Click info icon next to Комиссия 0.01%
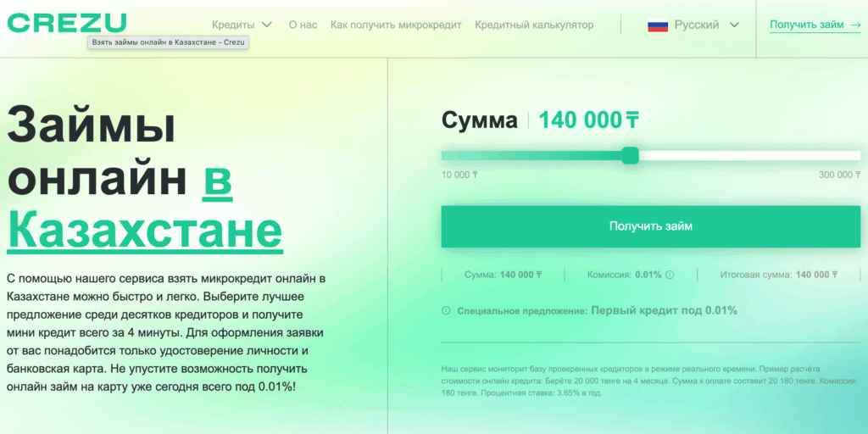The height and width of the screenshot is (434, 868). pos(670,275)
